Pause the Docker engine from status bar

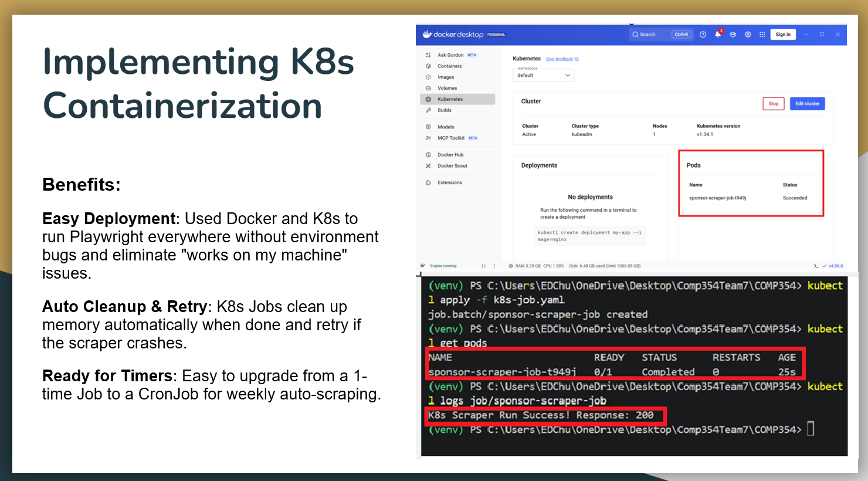click(484, 266)
